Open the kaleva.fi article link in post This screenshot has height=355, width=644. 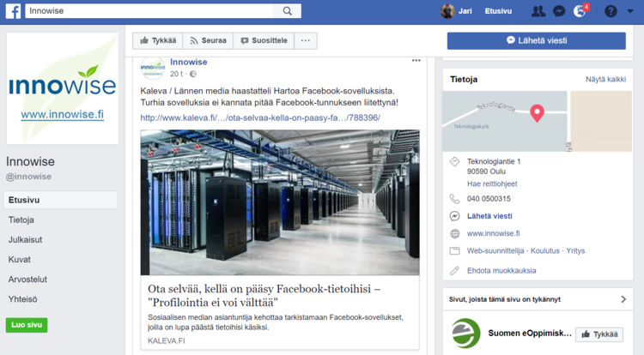point(260,117)
